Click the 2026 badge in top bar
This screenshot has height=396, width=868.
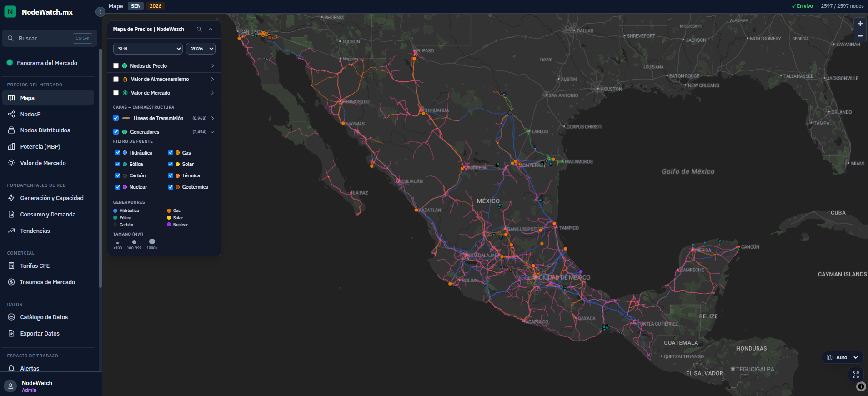(156, 6)
